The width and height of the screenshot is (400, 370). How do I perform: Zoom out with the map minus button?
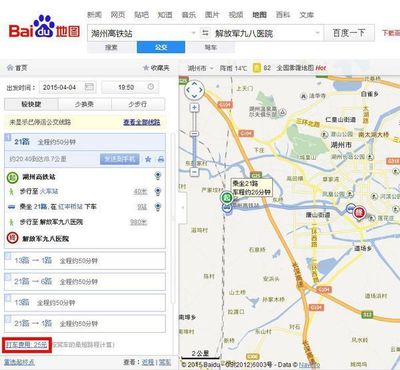(x=194, y=172)
